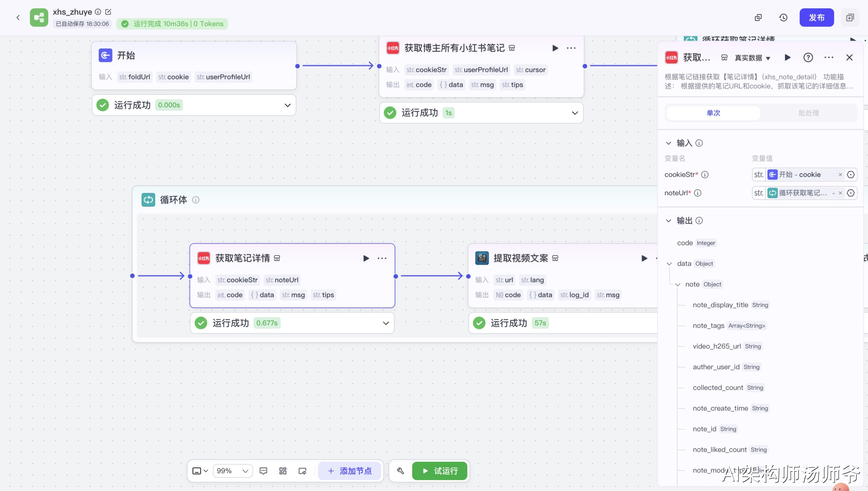This screenshot has height=491, width=868.
Task: Click the 发布 publish button
Action: [816, 17]
